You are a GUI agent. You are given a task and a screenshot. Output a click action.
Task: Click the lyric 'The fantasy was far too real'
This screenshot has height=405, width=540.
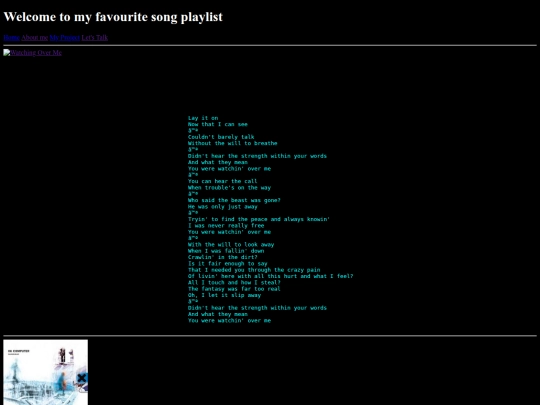(x=234, y=289)
